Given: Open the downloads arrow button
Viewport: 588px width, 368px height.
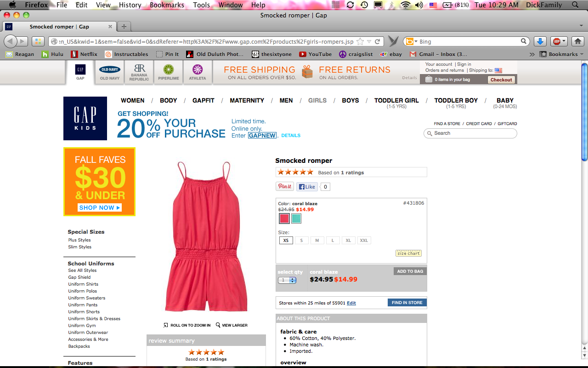Looking at the screenshot, I should [541, 41].
